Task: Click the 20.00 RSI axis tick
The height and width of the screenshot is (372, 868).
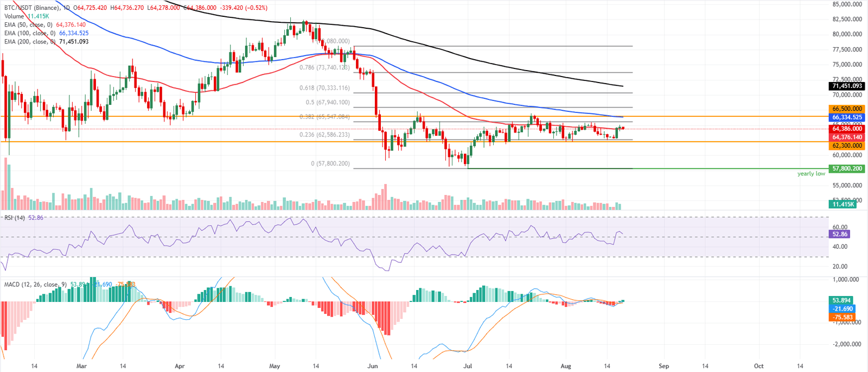Action: 840,267
